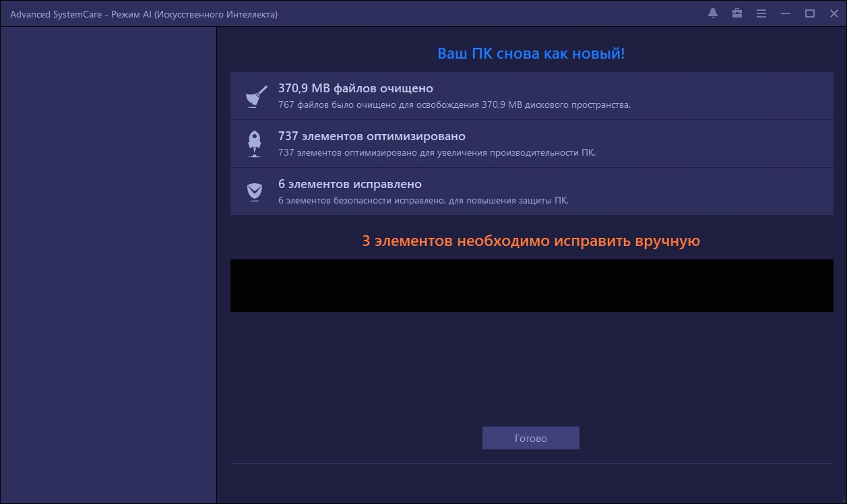Close the Advanced SystemCare window
This screenshot has width=847, height=504.
(833, 13)
